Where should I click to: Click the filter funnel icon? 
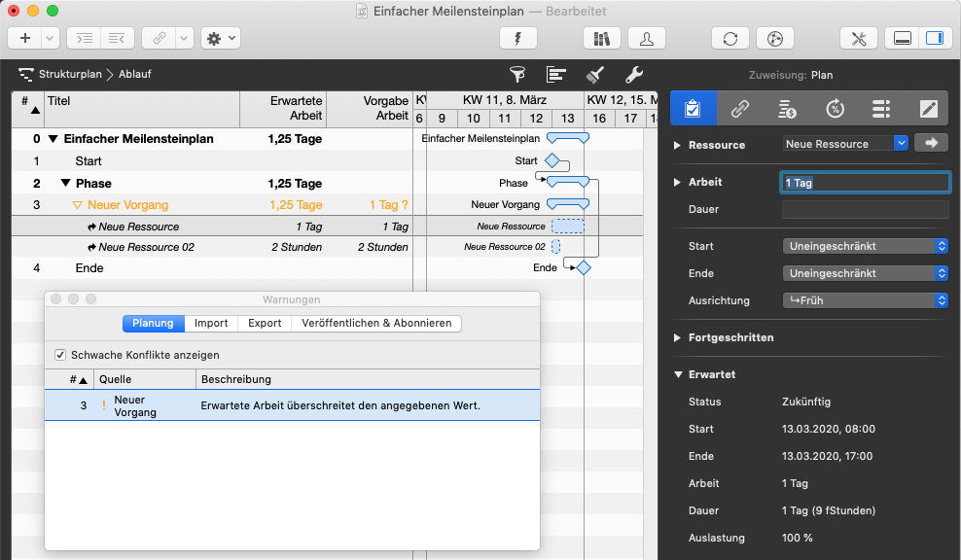517,75
